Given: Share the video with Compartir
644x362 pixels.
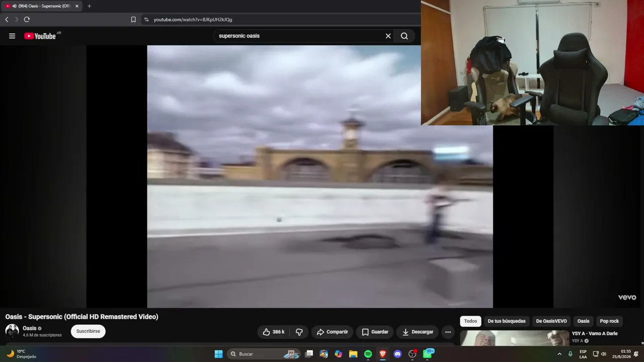Looking at the screenshot, I should point(332,332).
